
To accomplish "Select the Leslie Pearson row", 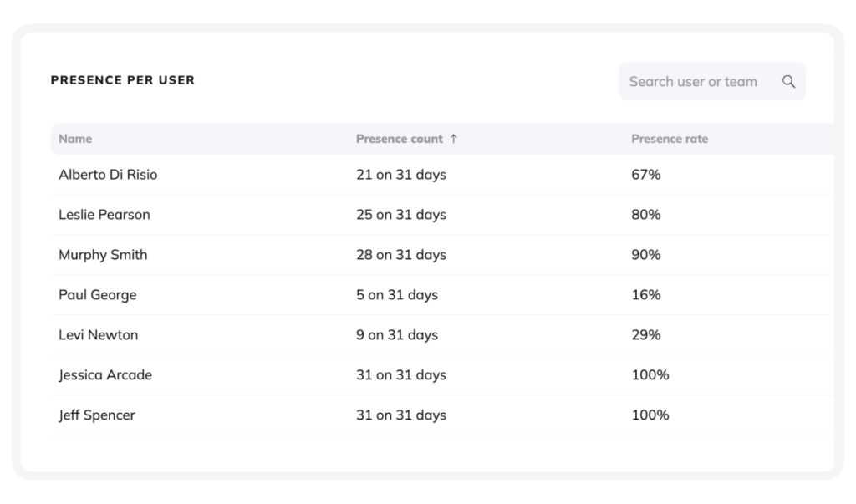I will pyautogui.click(x=104, y=215).
